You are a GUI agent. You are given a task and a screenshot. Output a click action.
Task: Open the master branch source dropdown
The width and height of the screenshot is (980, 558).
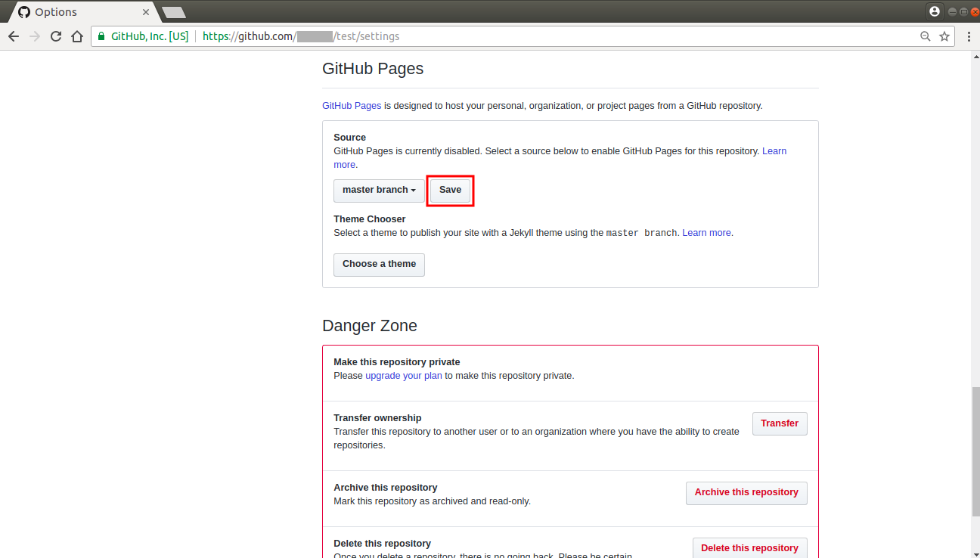[379, 191]
